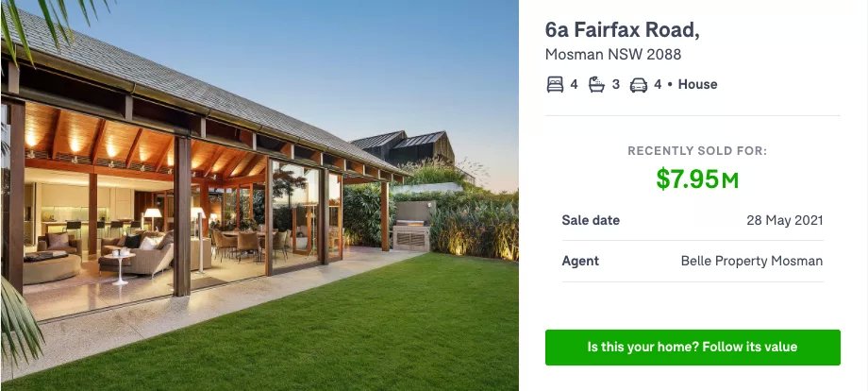Select the 28 May 2021 date value
The width and height of the screenshot is (868, 391).
pyautogui.click(x=784, y=220)
